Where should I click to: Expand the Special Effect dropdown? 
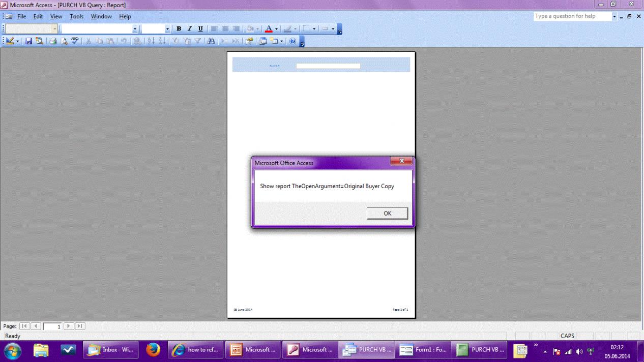pos(333,29)
